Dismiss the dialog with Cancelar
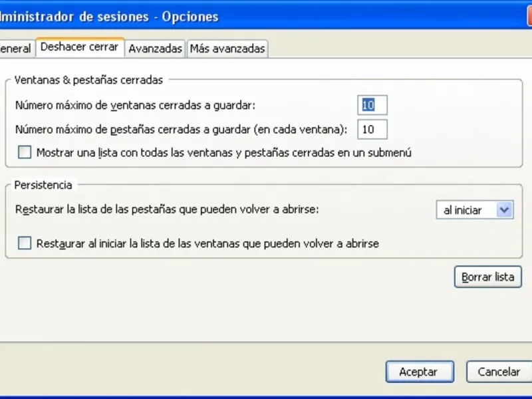This screenshot has height=399, width=532. (499, 372)
